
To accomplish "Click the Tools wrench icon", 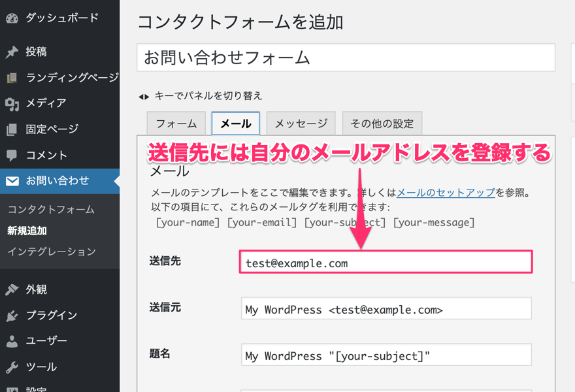I will 12,367.
